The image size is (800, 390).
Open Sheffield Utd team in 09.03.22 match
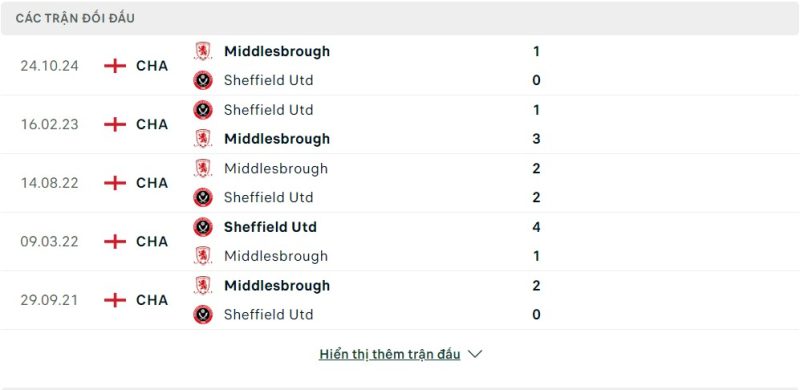pyautogui.click(x=270, y=227)
